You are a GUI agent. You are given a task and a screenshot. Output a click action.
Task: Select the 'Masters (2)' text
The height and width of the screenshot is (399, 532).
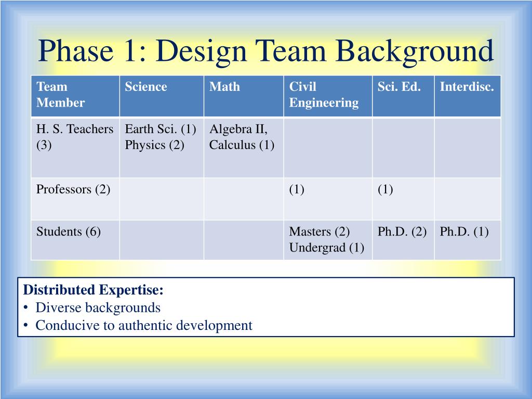[x=320, y=232]
